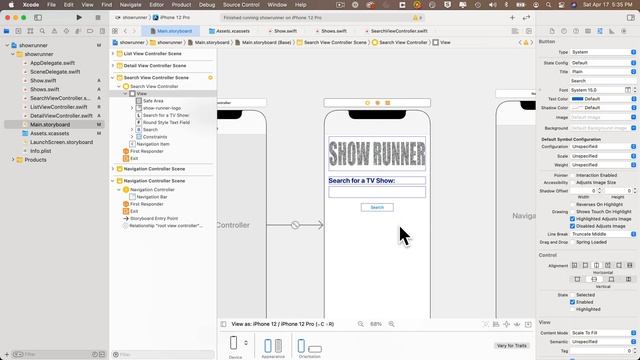Select the Attributes inspector
Screen dimensions: 640x360
click(600, 31)
